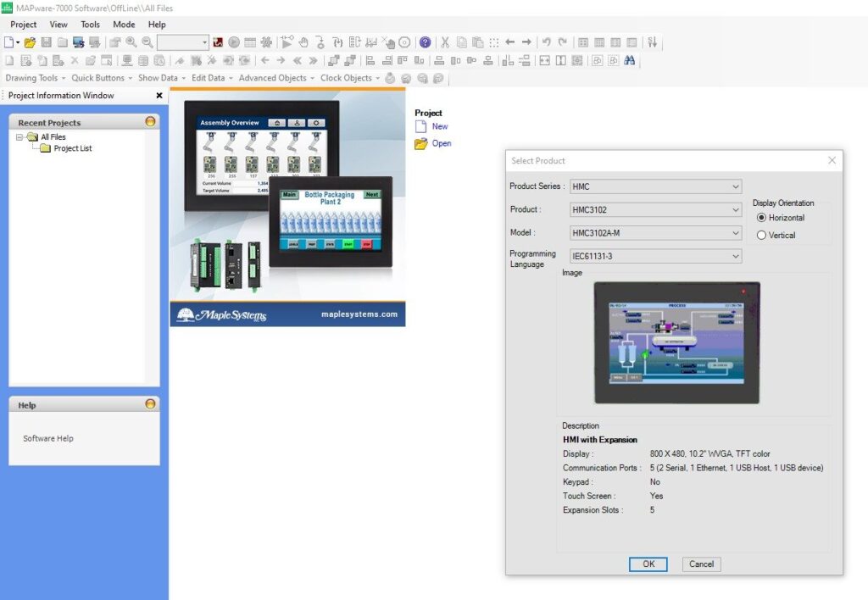Close the Select Product dialog
The height and width of the screenshot is (600, 868).
(832, 160)
